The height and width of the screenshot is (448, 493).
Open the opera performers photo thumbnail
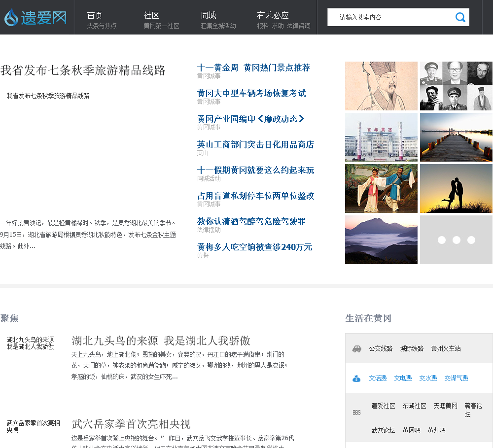(x=381, y=188)
